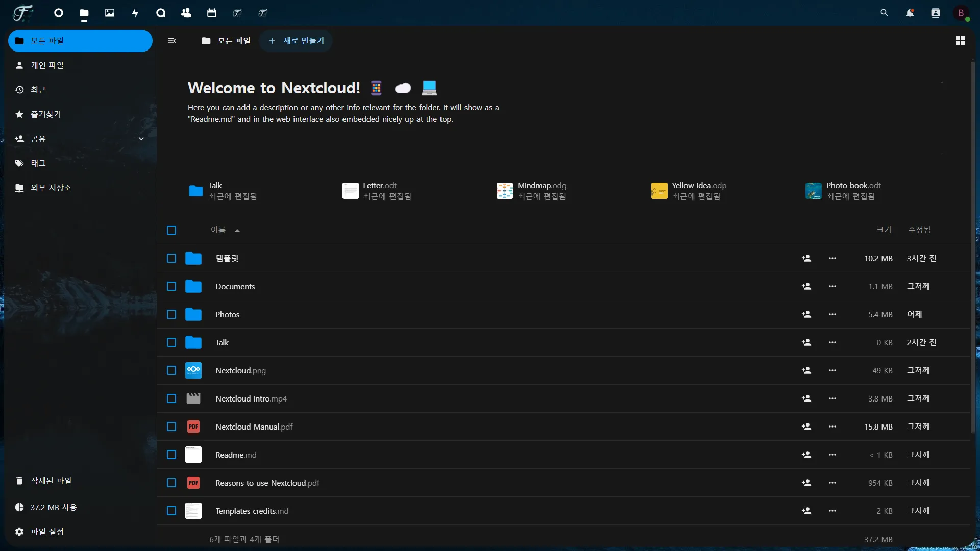This screenshot has height=551, width=980.
Task: Expand the 공유 section in the sidebar
Action: click(x=141, y=139)
